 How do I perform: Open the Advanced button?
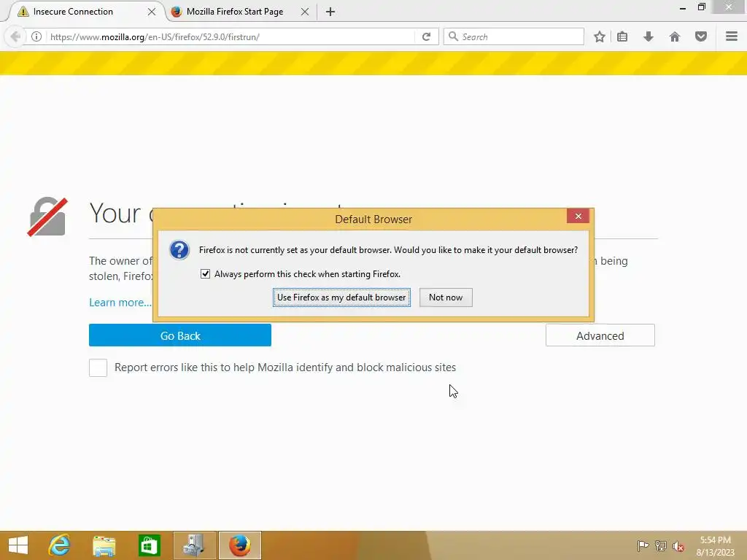coord(600,335)
